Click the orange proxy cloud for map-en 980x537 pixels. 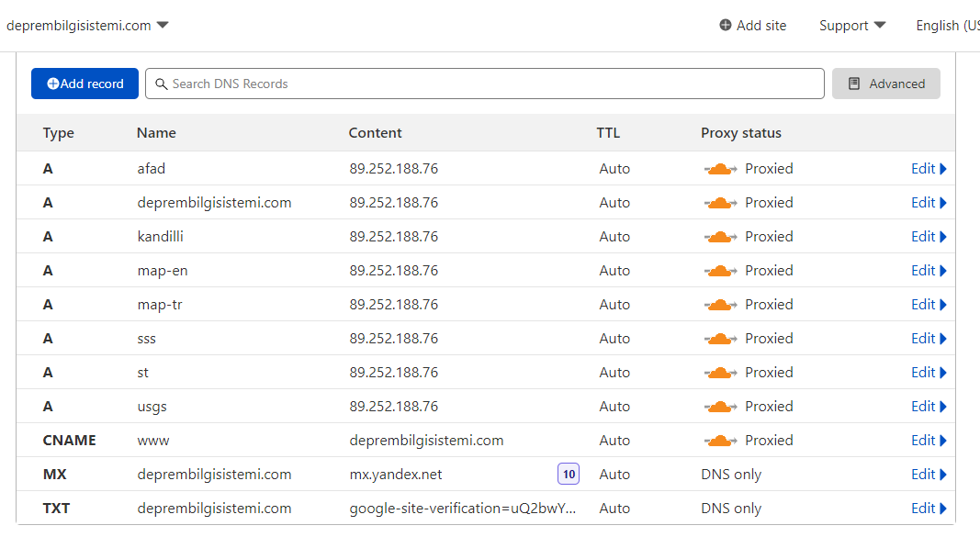click(x=720, y=271)
